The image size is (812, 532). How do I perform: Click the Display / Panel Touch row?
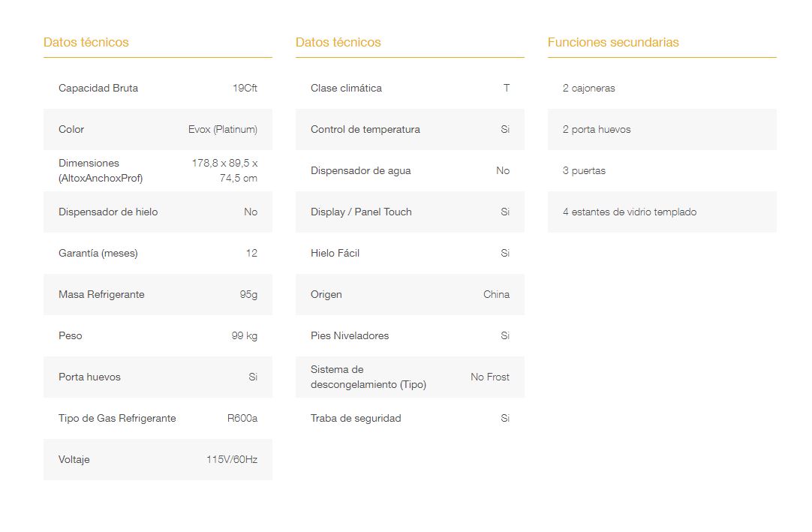coord(411,212)
